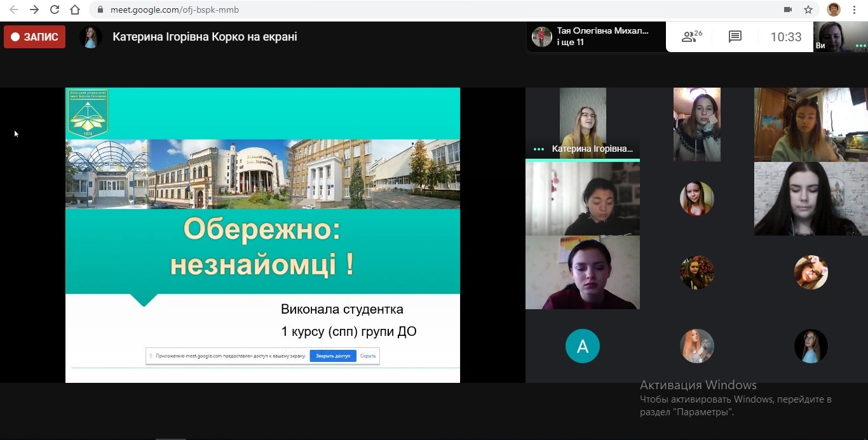The height and width of the screenshot is (440, 868).
Task: Open Chrome's three-dot menu
Action: click(x=855, y=10)
